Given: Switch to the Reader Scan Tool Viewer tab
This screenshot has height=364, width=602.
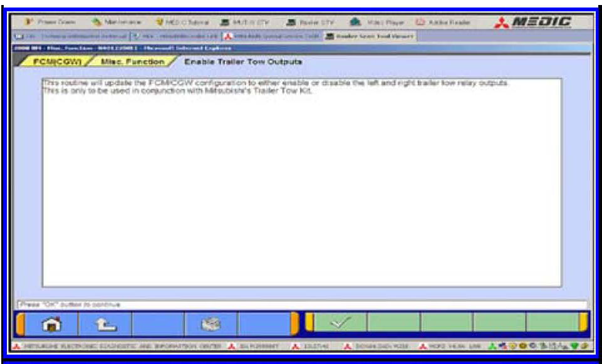Looking at the screenshot, I should tap(371, 36).
